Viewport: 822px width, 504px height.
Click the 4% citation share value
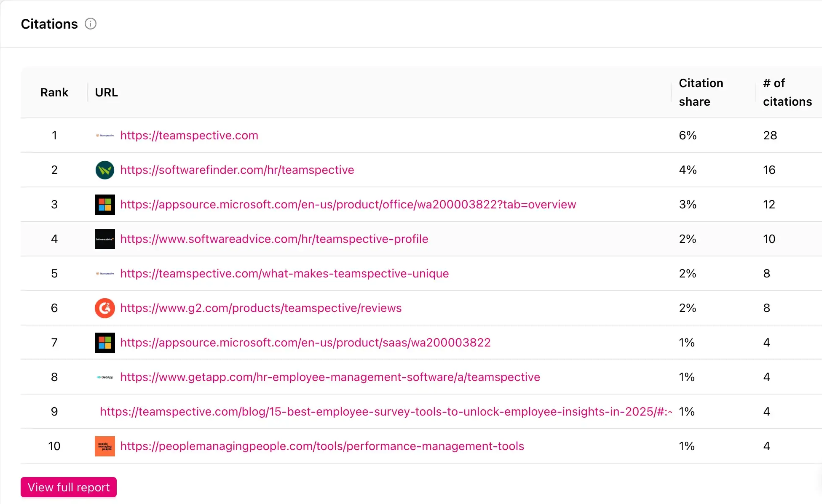[688, 170]
